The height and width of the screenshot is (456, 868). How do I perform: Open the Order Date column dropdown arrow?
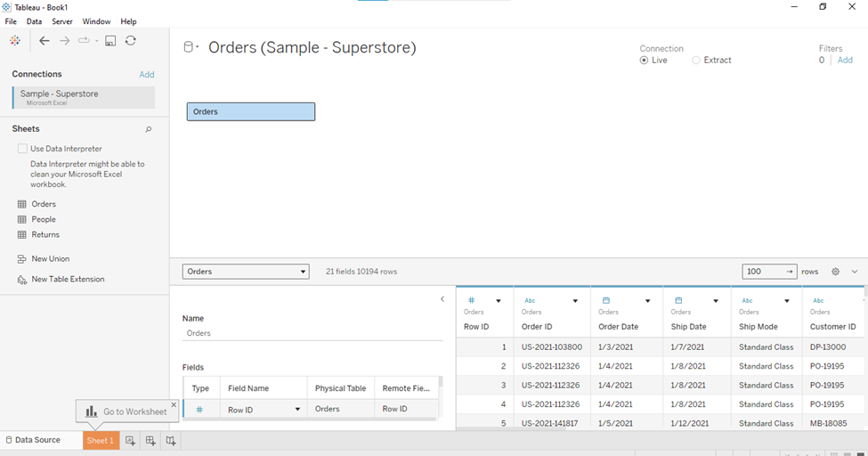(x=648, y=301)
